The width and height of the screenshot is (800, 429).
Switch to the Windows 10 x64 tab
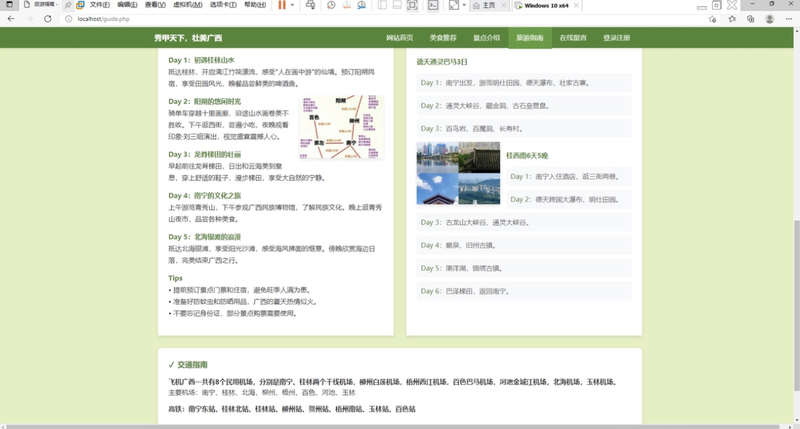546,5
